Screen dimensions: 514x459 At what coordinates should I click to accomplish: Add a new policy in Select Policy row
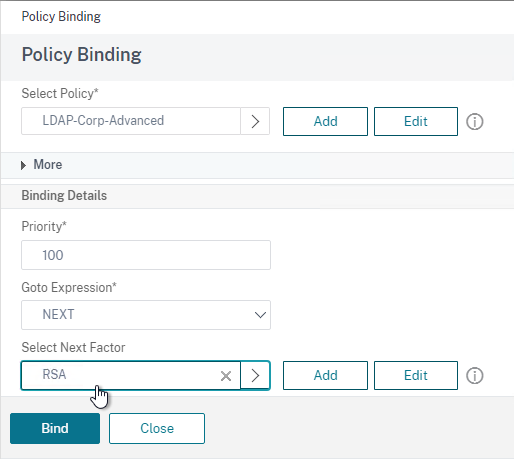click(x=325, y=121)
